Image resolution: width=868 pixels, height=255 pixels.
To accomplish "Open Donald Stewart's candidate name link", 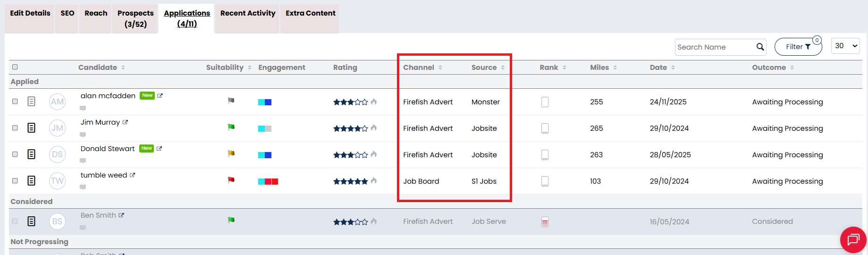I will tap(108, 149).
